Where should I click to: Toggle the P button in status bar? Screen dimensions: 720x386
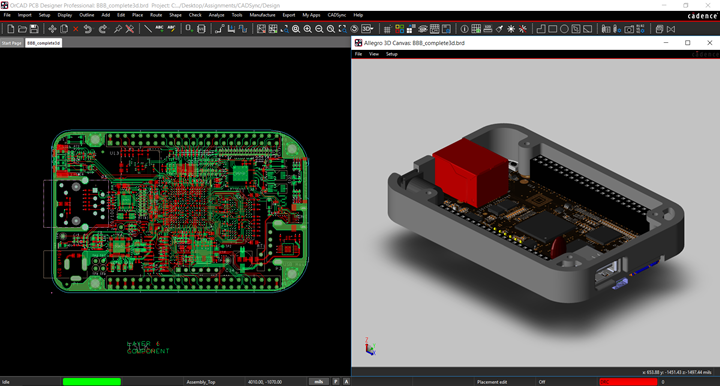(336, 381)
